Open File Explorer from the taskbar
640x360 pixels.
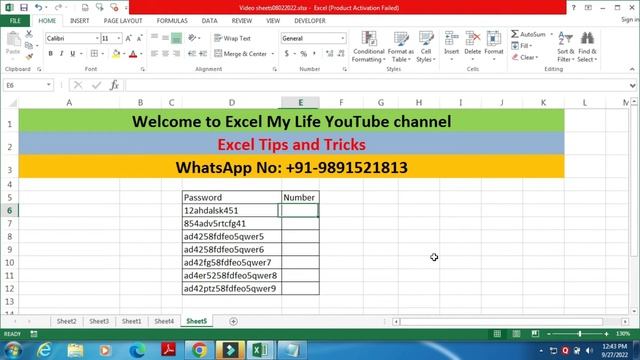75,350
